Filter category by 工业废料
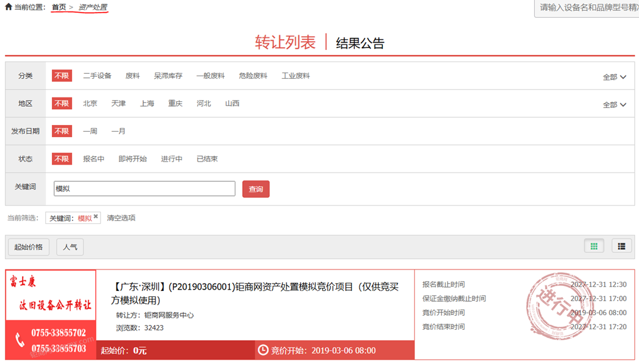 pos(296,76)
